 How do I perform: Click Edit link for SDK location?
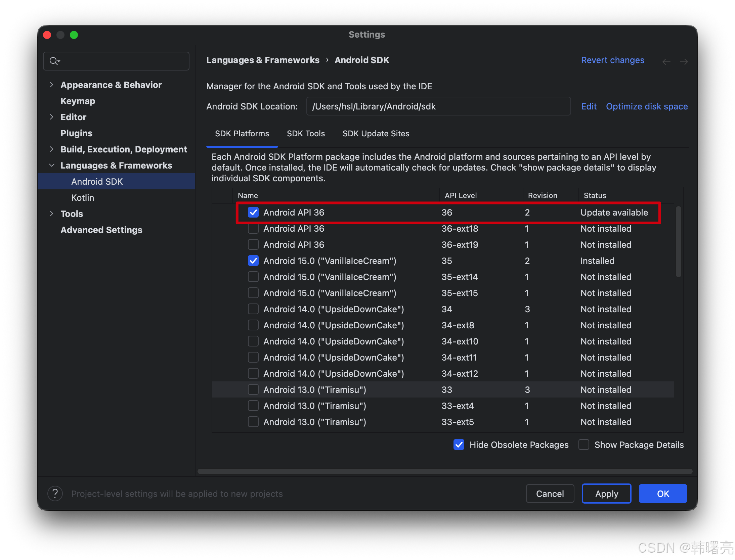pos(589,106)
